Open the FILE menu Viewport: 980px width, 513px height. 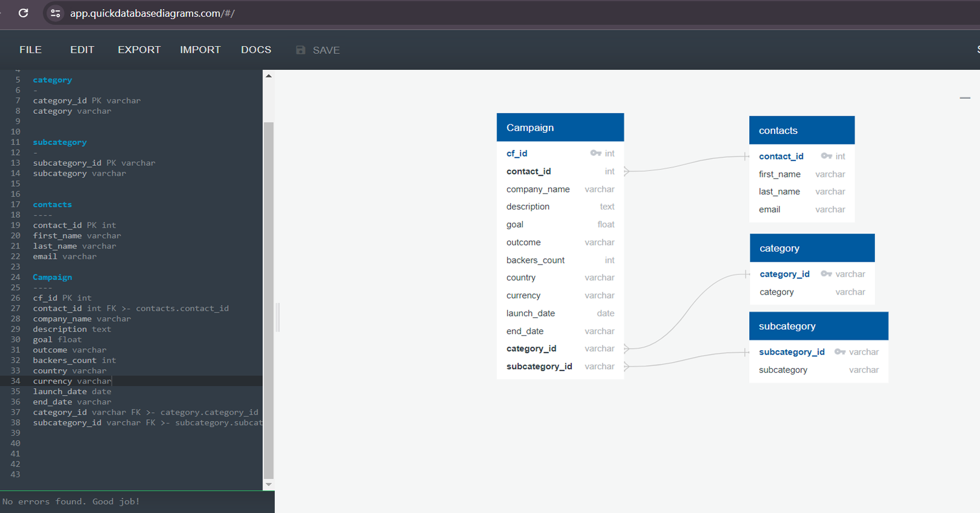pyautogui.click(x=31, y=50)
